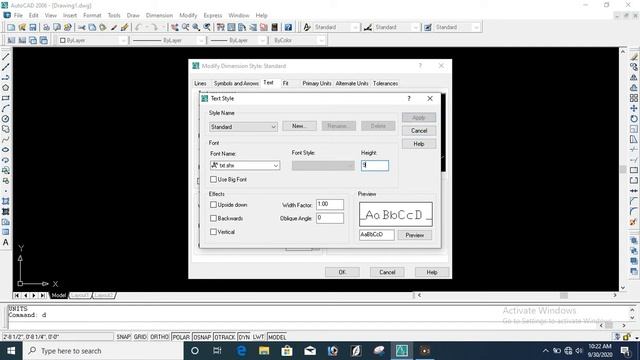Click OK in Modify Dimension Style dialog

[342, 272]
